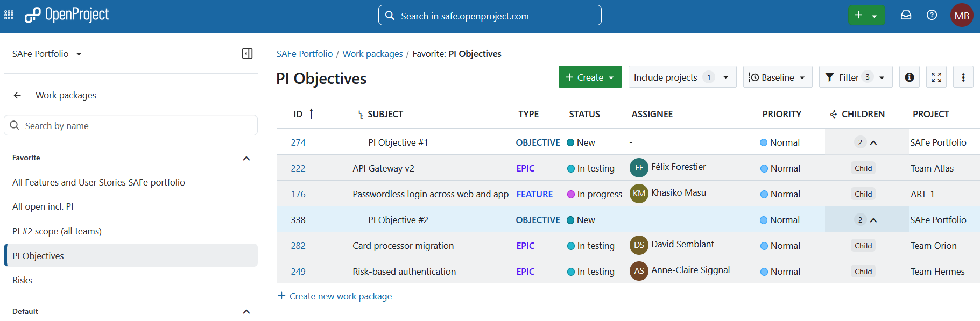
Task: Click subject Risk-based authentication
Action: coord(404,272)
